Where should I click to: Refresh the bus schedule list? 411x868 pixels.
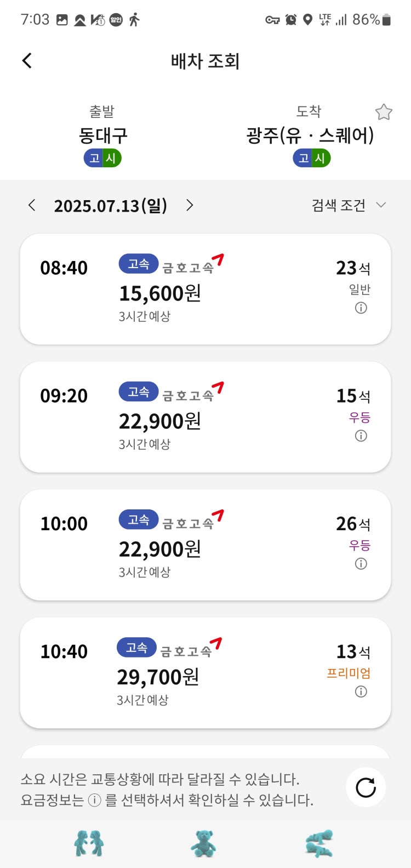pyautogui.click(x=366, y=787)
